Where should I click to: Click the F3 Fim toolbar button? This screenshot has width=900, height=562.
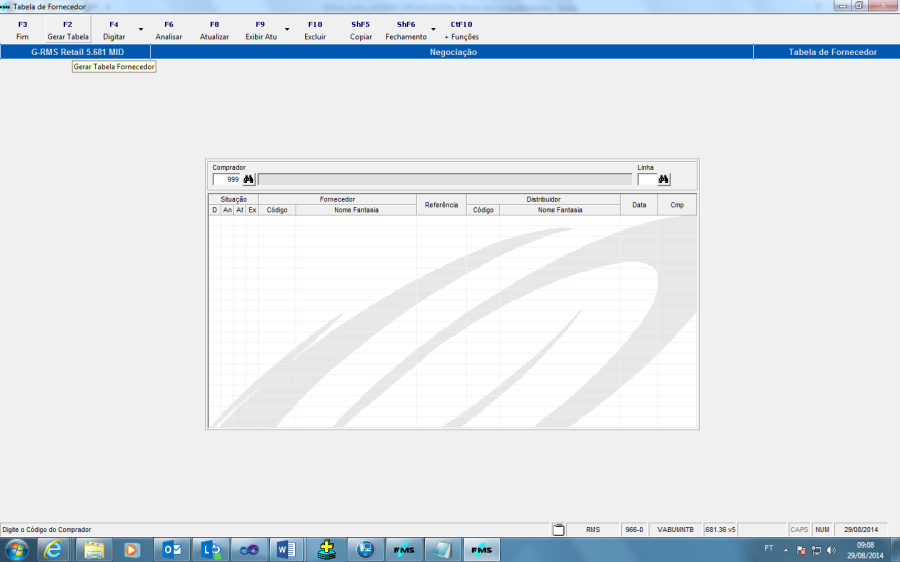tap(22, 30)
